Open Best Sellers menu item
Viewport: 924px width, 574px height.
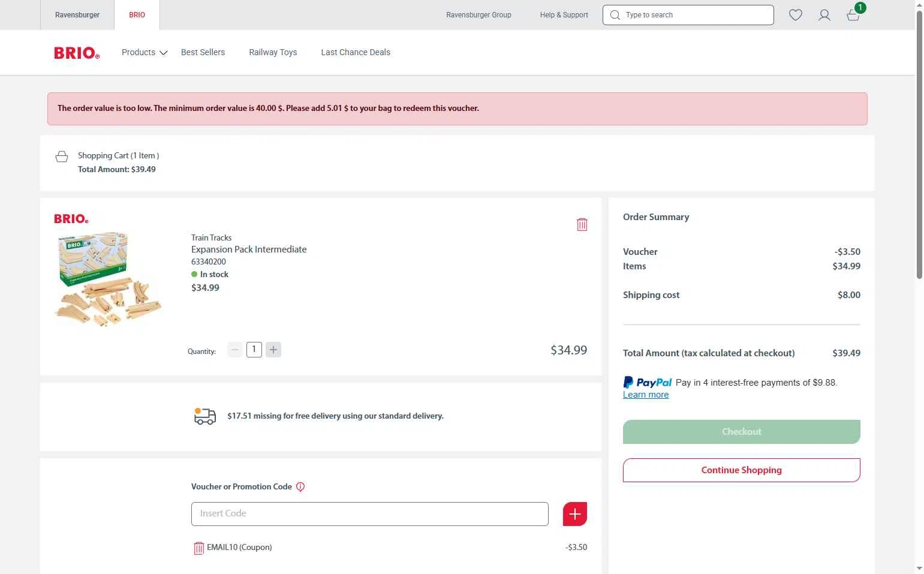click(203, 53)
